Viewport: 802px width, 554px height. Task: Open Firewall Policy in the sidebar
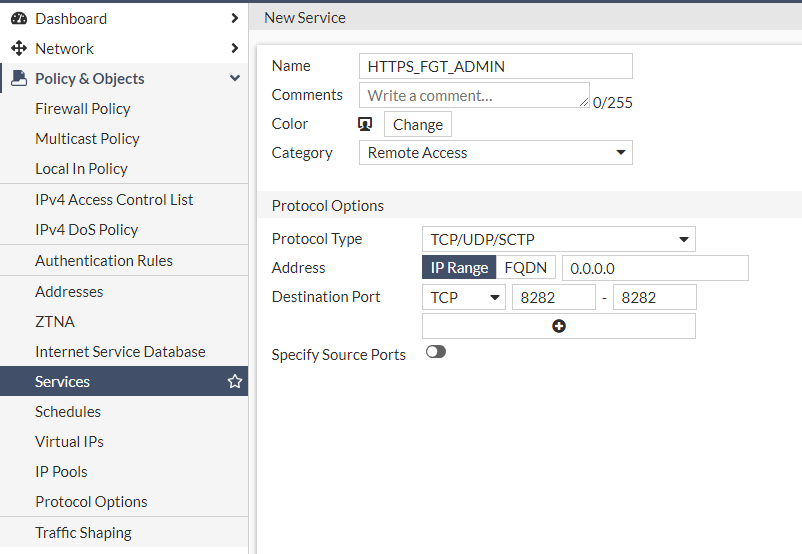click(82, 108)
